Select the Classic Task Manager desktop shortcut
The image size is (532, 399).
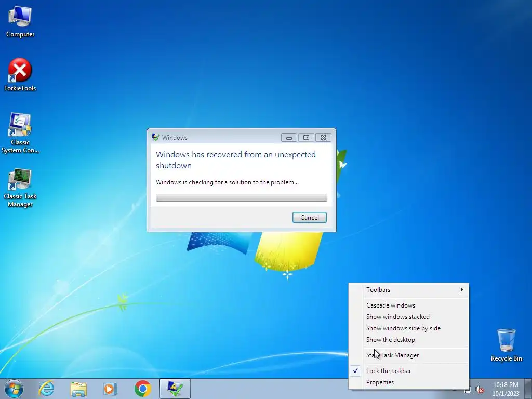20,188
